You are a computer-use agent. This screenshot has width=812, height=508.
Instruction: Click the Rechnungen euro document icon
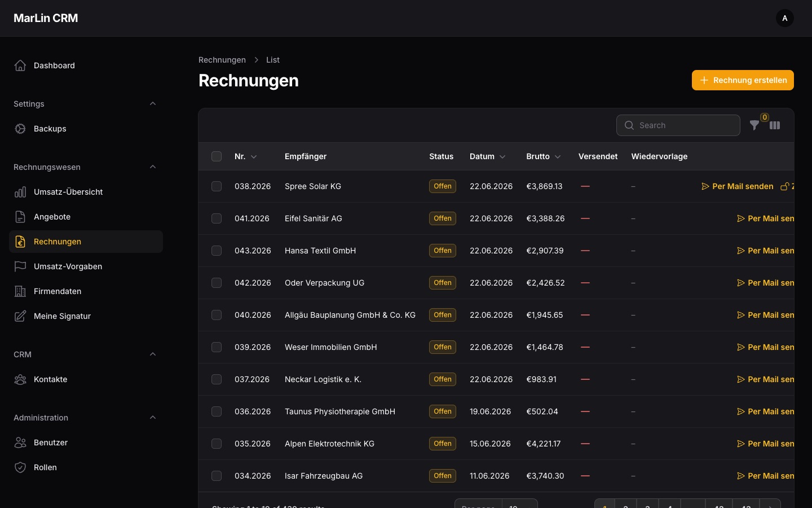coord(20,242)
